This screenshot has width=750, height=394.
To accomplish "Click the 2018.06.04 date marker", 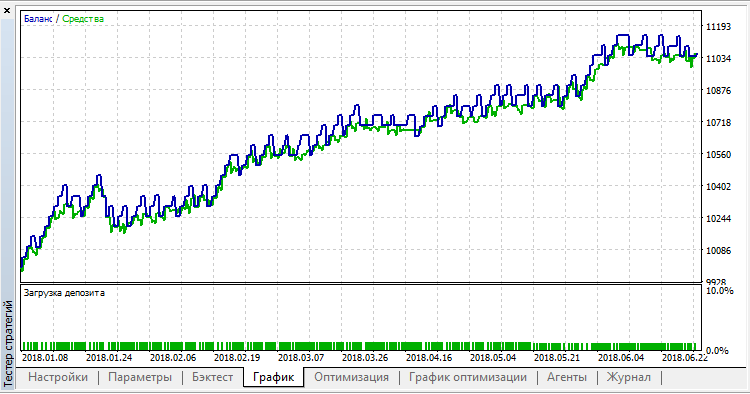I will point(621,358).
